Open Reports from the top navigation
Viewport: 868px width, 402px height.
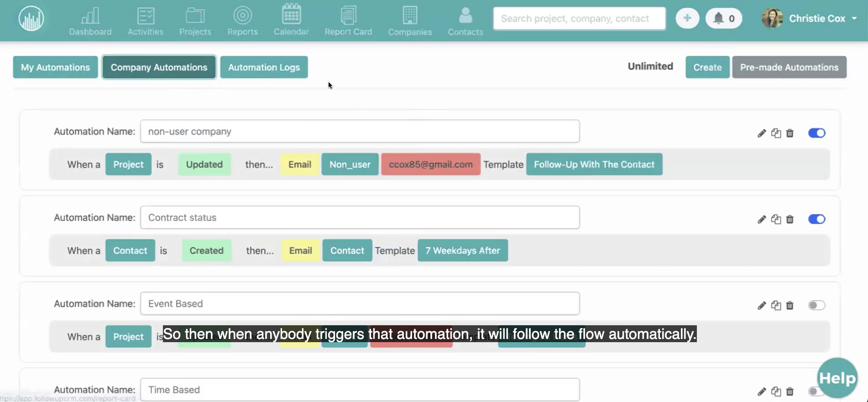(x=242, y=21)
